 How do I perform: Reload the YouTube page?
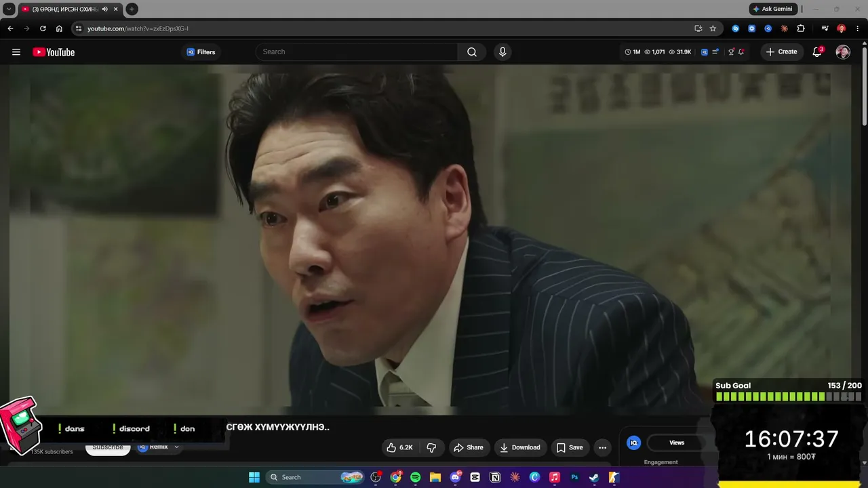(x=43, y=28)
